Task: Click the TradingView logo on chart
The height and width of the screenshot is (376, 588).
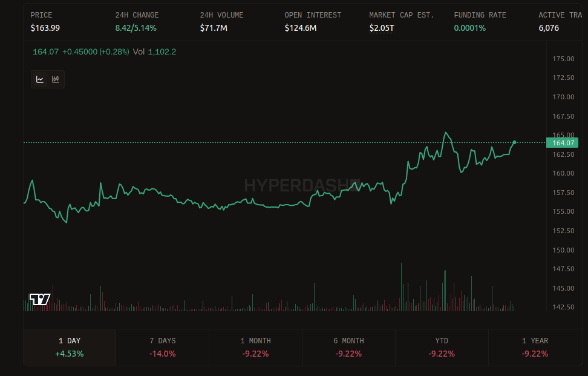Action: click(40, 300)
